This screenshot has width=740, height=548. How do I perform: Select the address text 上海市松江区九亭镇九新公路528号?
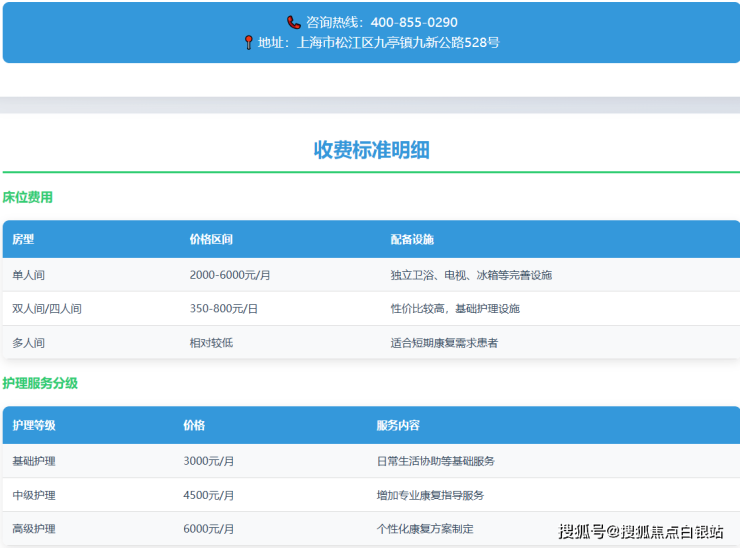(398, 43)
